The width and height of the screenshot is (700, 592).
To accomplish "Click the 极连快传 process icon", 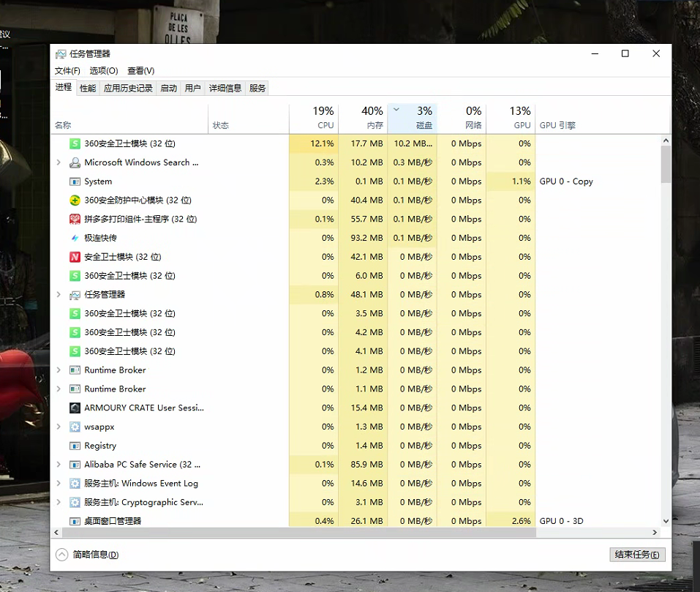I will [75, 238].
